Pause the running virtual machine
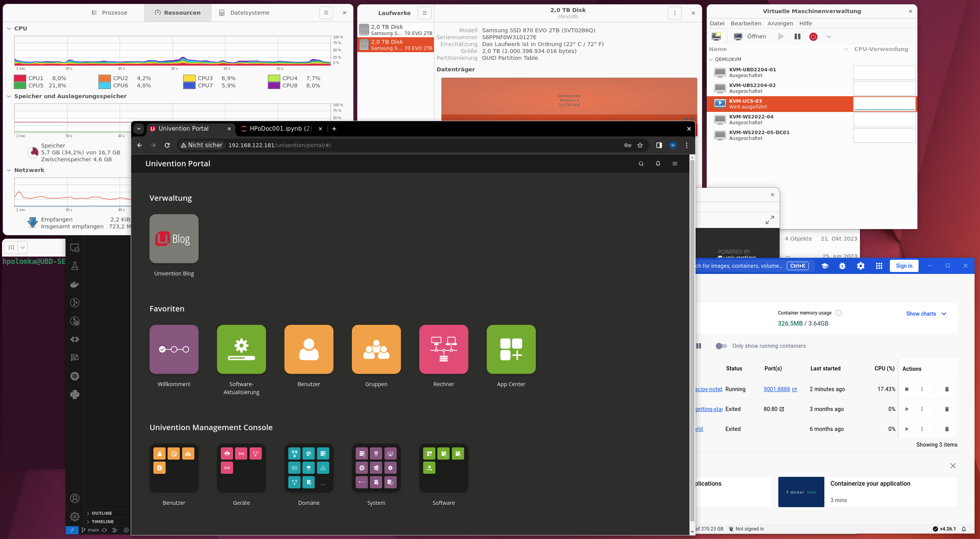 (797, 37)
